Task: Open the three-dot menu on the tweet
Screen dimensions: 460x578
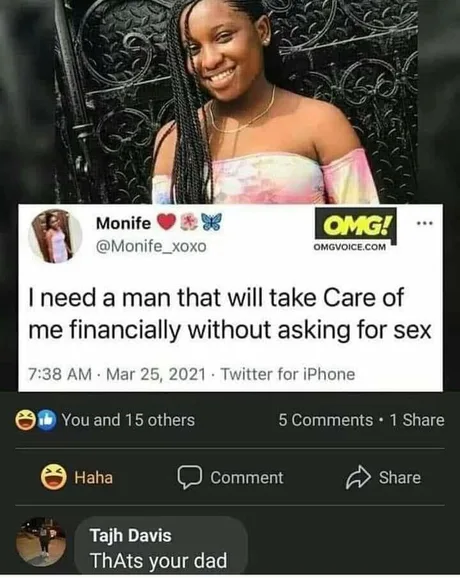Action: 424,223
